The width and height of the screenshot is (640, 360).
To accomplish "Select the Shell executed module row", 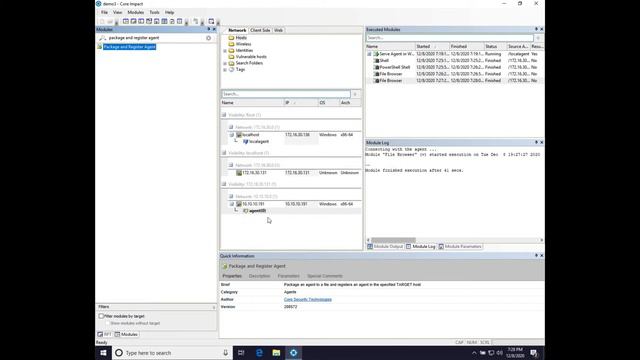I will coord(455,60).
